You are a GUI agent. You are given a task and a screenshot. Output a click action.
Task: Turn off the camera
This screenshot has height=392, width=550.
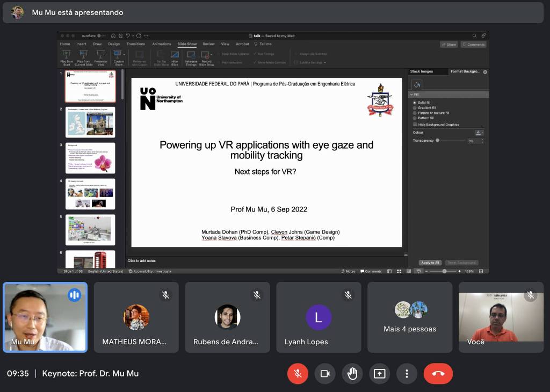(x=325, y=374)
